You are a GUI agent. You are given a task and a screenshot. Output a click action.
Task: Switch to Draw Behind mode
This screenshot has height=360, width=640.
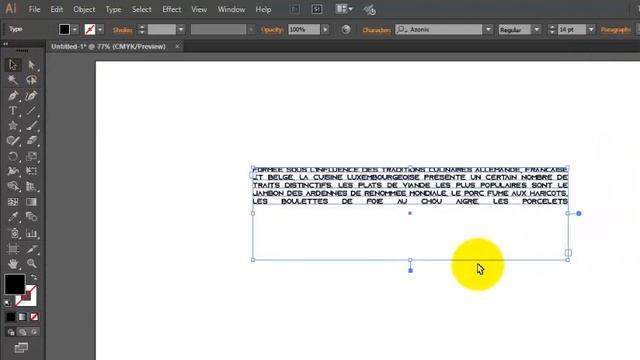(x=23, y=332)
